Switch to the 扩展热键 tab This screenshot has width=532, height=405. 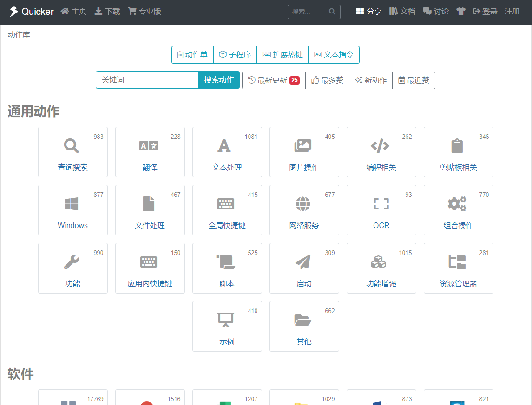[x=282, y=55]
